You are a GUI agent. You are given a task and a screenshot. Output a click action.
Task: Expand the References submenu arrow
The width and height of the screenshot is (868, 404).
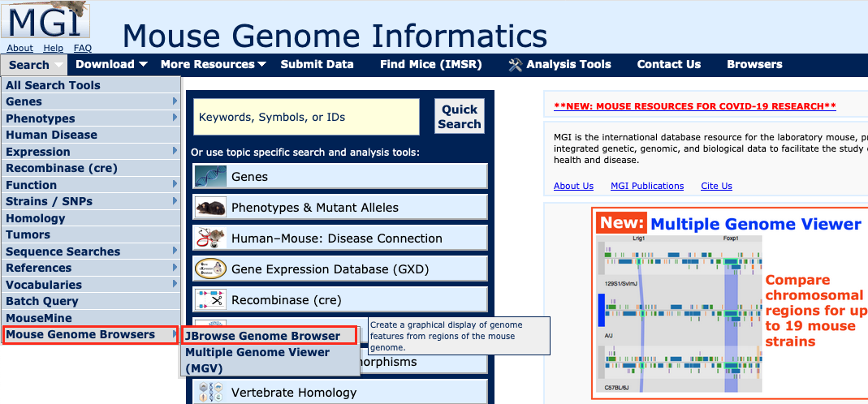[175, 267]
